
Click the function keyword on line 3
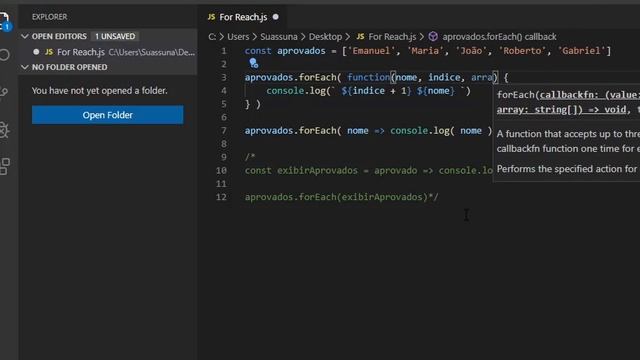tap(369, 77)
